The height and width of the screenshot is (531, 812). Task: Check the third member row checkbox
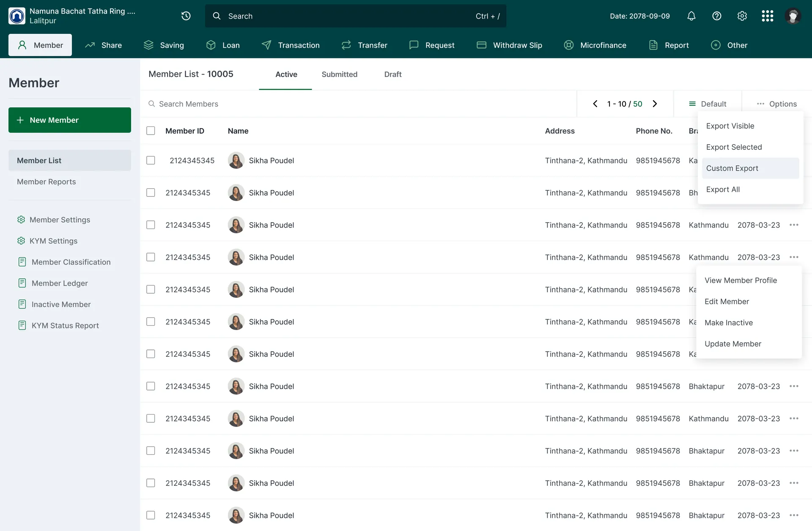[x=151, y=225]
